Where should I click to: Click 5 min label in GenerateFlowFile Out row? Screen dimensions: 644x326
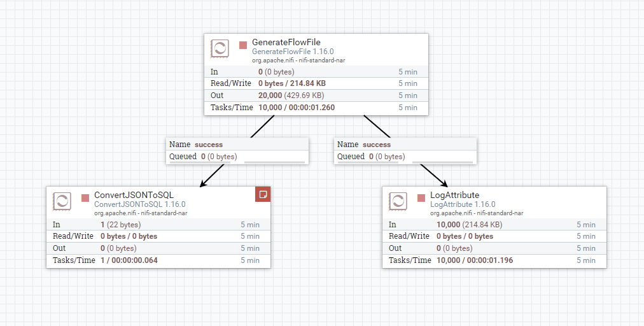408,96
